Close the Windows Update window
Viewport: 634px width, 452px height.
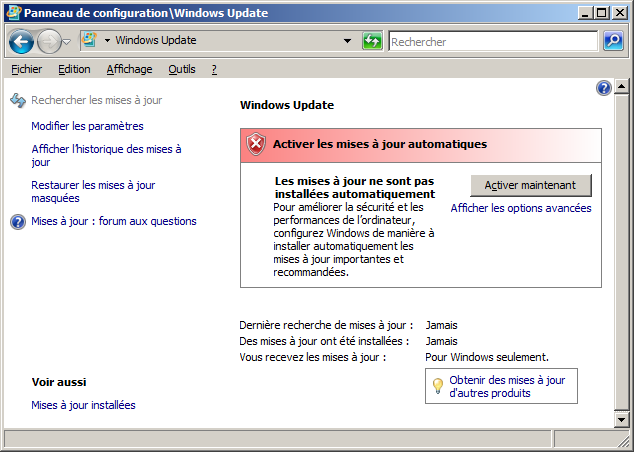coord(619,13)
